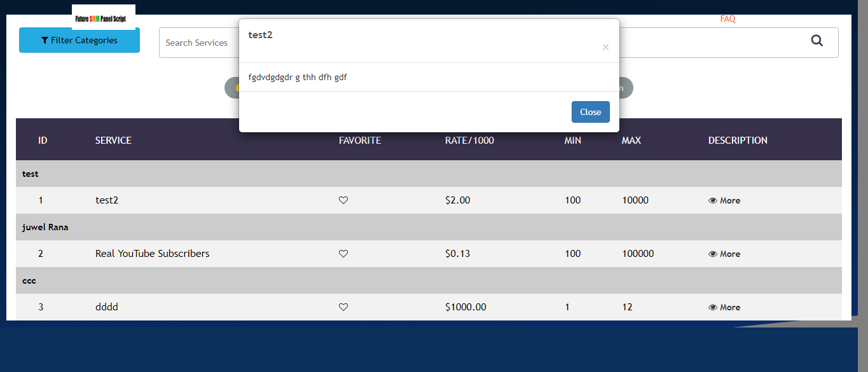The image size is (868, 372).
Task: Open the More description for dddd
Action: (724, 307)
